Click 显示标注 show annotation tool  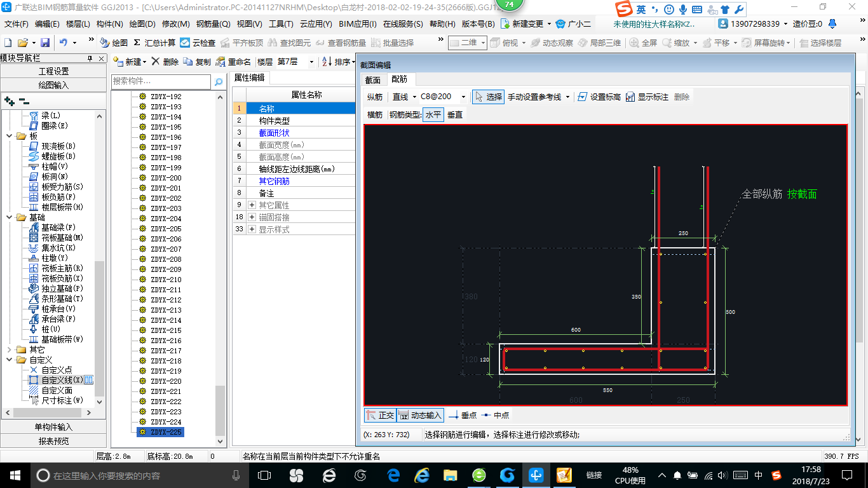click(x=647, y=97)
